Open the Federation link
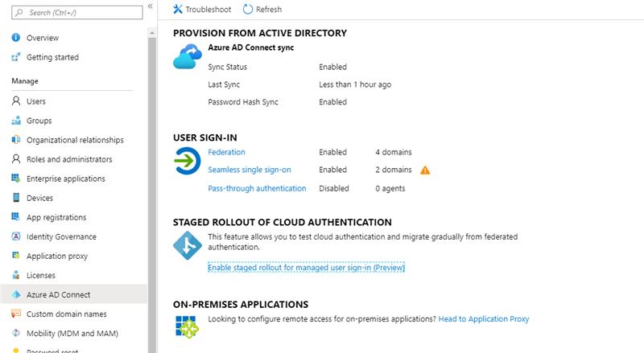Viewport: 644px width, 353px height. click(226, 152)
